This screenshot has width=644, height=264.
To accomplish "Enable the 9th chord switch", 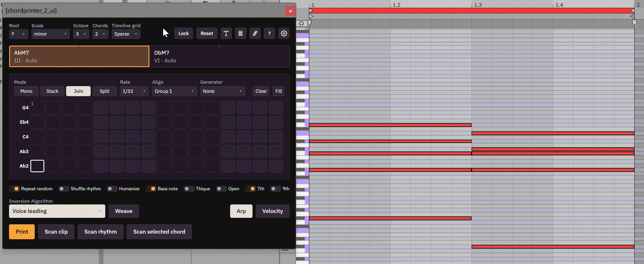I will pyautogui.click(x=280, y=189).
